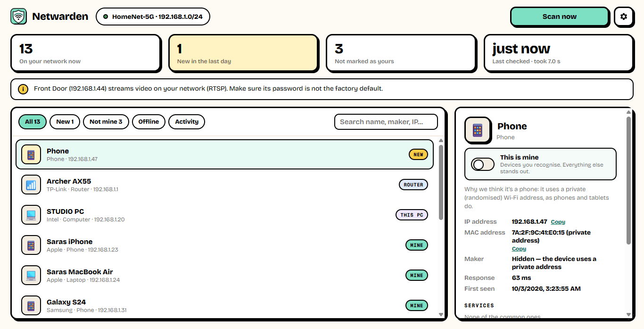Click the Phone device icon in the list
Image resolution: width=644 pixels, height=329 pixels.
pyautogui.click(x=31, y=154)
